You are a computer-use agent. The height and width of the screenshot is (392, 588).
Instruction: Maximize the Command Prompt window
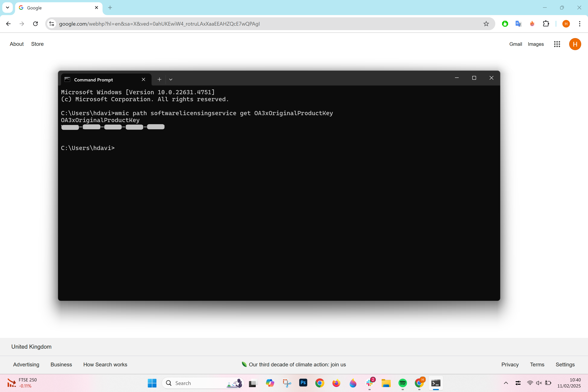[x=474, y=78]
